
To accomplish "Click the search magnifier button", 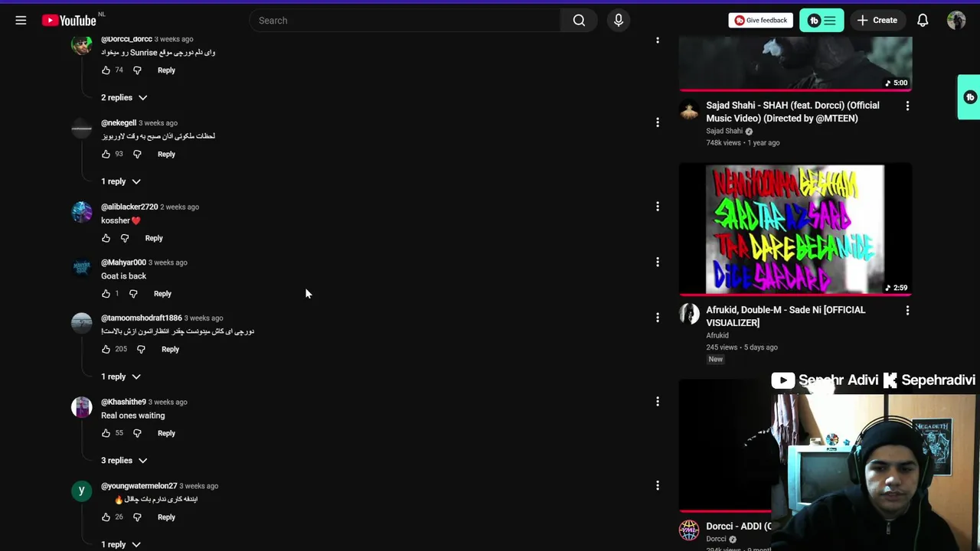I will [579, 21].
